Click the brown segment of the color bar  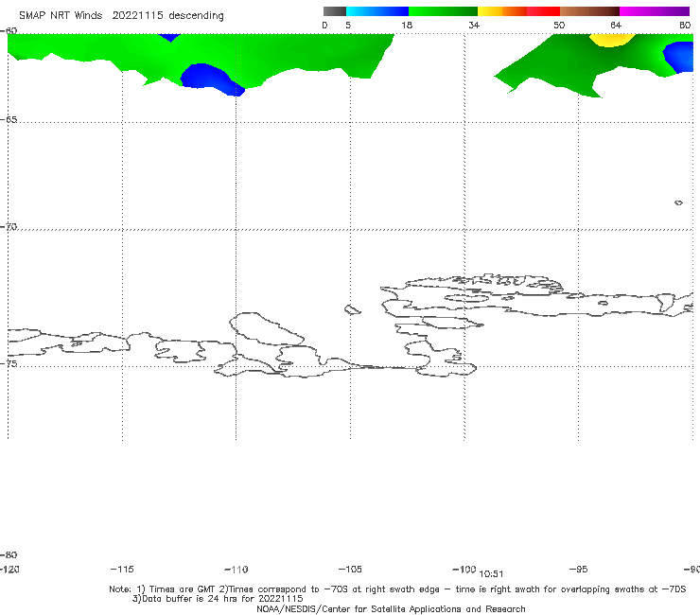(x=589, y=11)
